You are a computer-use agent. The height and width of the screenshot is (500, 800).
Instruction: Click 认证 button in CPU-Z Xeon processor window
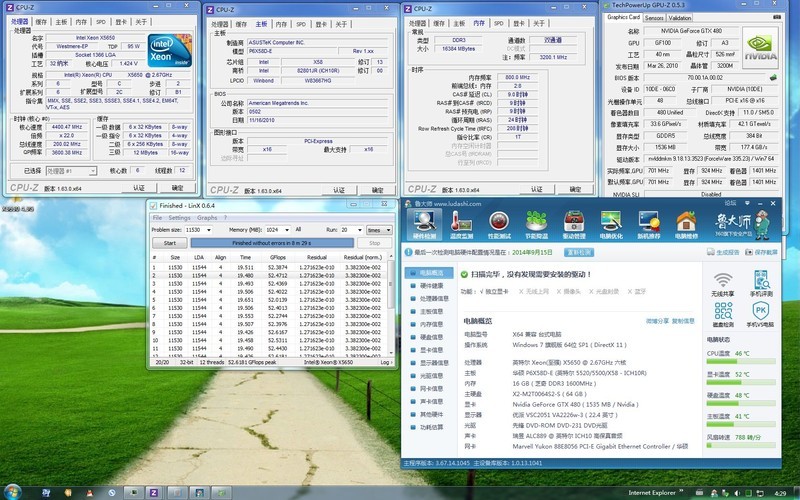click(x=139, y=188)
